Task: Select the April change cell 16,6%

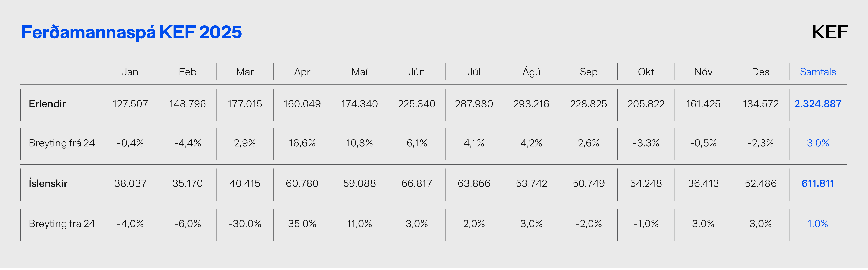Action: click(x=302, y=143)
